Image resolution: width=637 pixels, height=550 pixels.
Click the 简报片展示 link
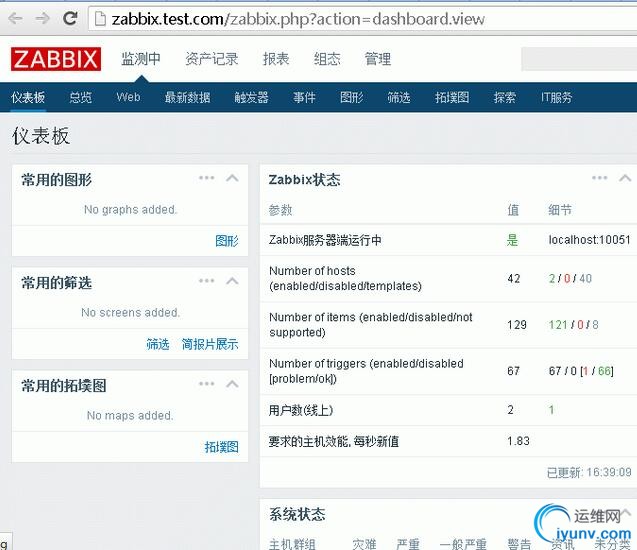pos(210,344)
